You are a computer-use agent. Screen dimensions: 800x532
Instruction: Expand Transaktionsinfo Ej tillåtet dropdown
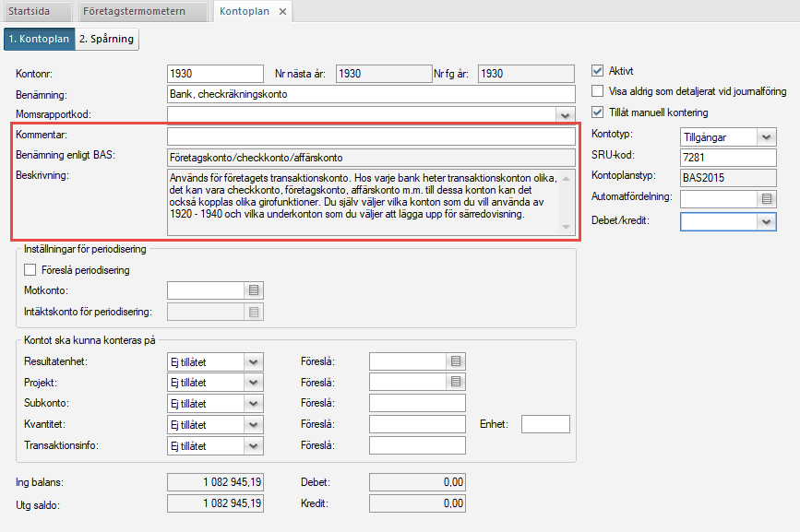[x=254, y=446]
